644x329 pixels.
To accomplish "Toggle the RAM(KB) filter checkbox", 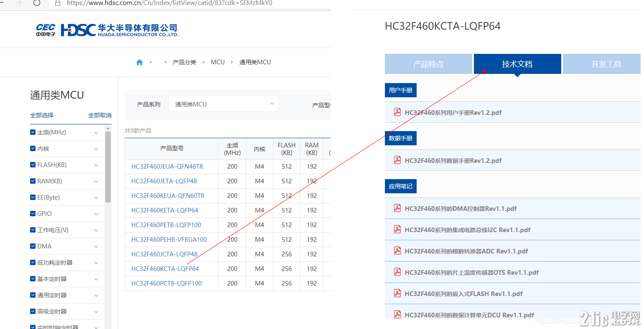I will [x=33, y=181].
